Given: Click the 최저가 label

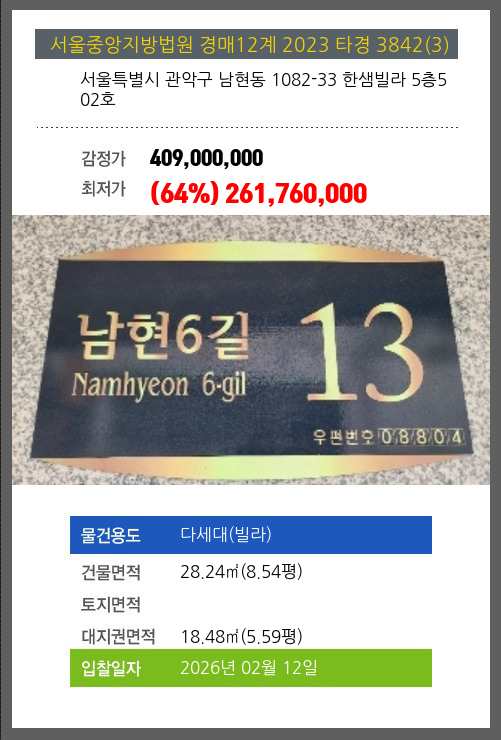Looking at the screenshot, I should [103, 188].
